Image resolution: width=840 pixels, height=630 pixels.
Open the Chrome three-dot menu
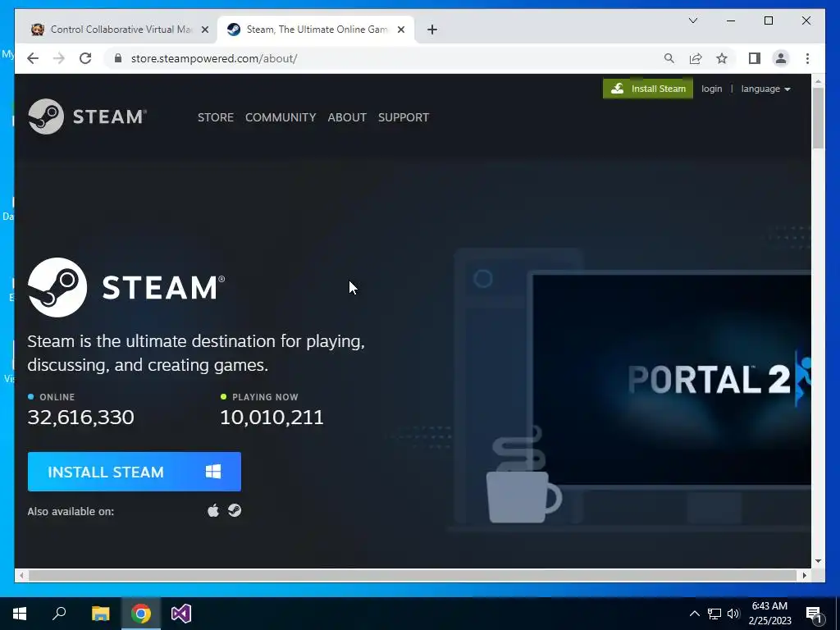[807, 58]
